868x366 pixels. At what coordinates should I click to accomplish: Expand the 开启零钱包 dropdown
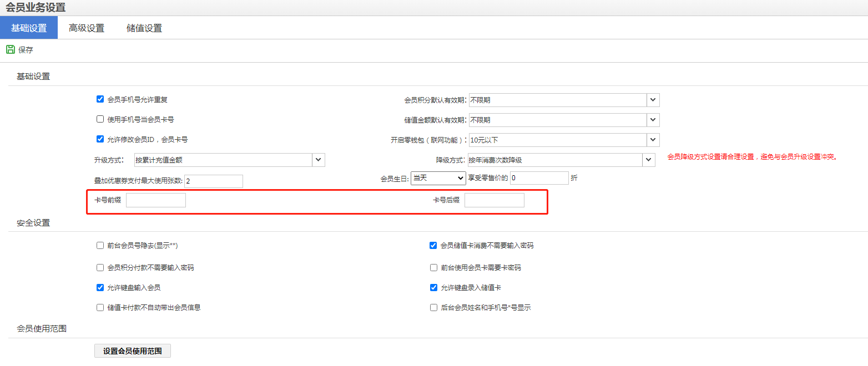(x=653, y=140)
